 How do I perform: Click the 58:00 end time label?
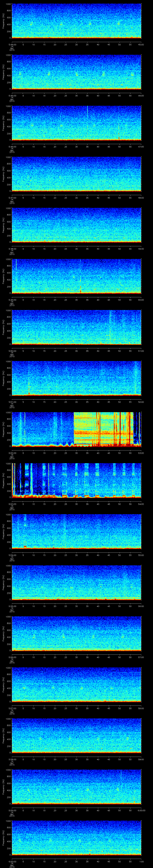pyautogui.click(x=141, y=708)
